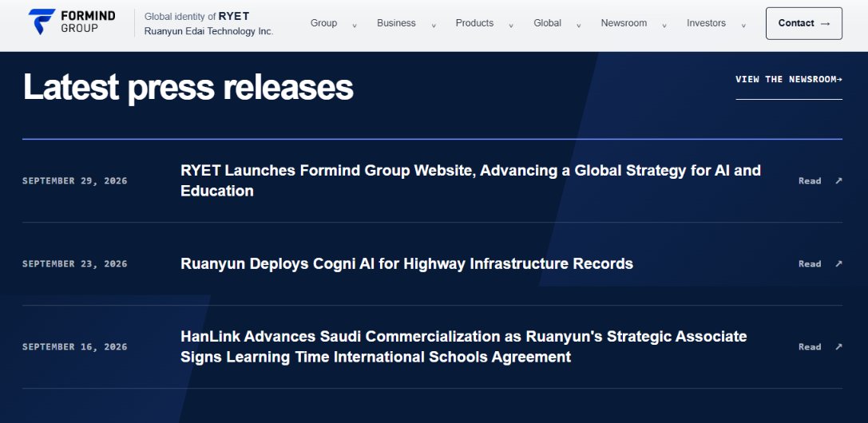The height and width of the screenshot is (423, 868).
Task: Click Read for the September 23 release
Action: [810, 263]
